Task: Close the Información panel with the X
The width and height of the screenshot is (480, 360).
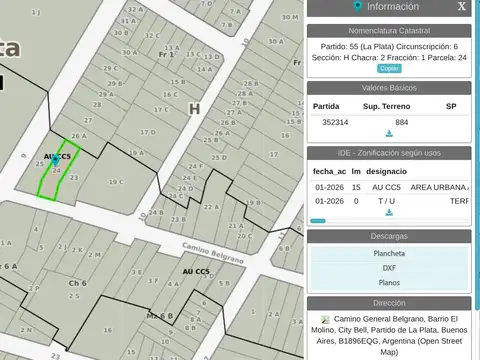Action: point(461,6)
